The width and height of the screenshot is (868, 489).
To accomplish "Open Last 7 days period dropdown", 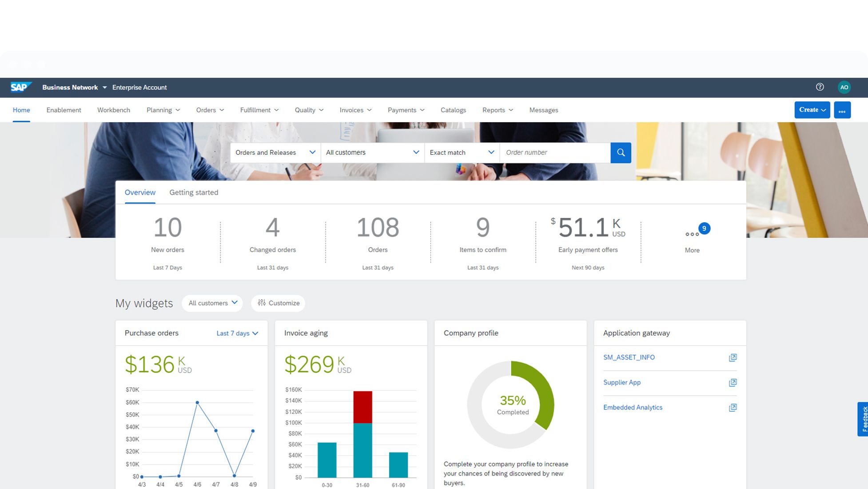I will tap(237, 333).
